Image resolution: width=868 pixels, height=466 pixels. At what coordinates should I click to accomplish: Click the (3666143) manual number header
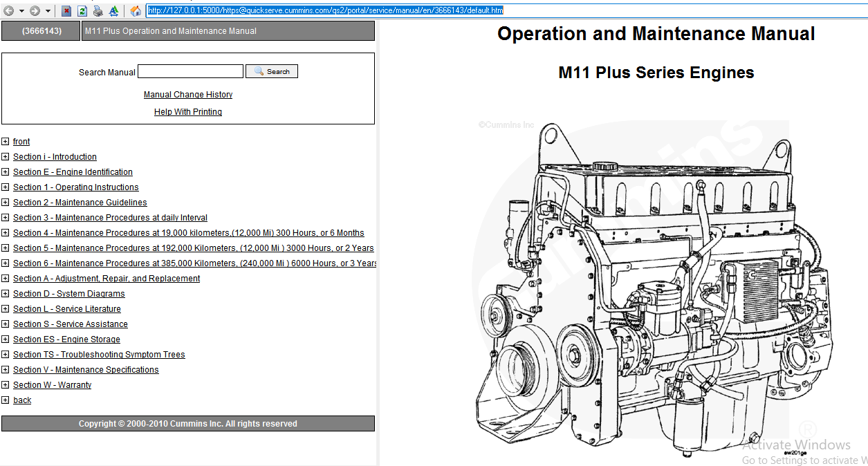(41, 31)
